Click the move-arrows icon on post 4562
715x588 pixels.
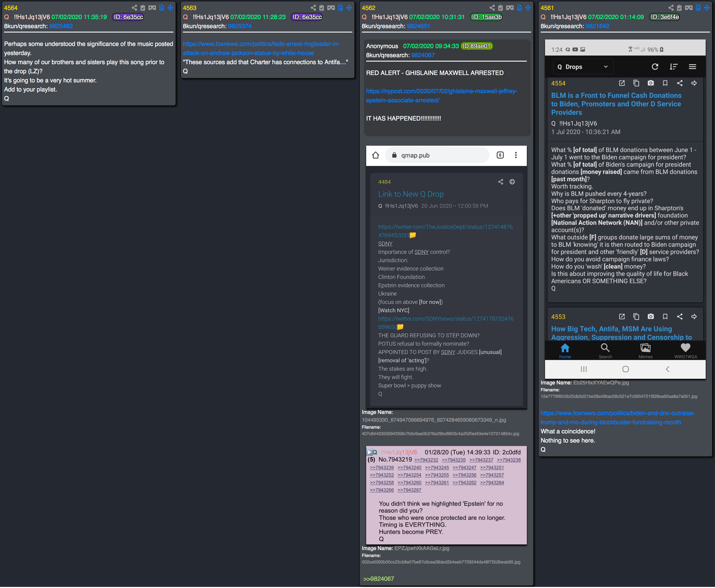point(528,8)
